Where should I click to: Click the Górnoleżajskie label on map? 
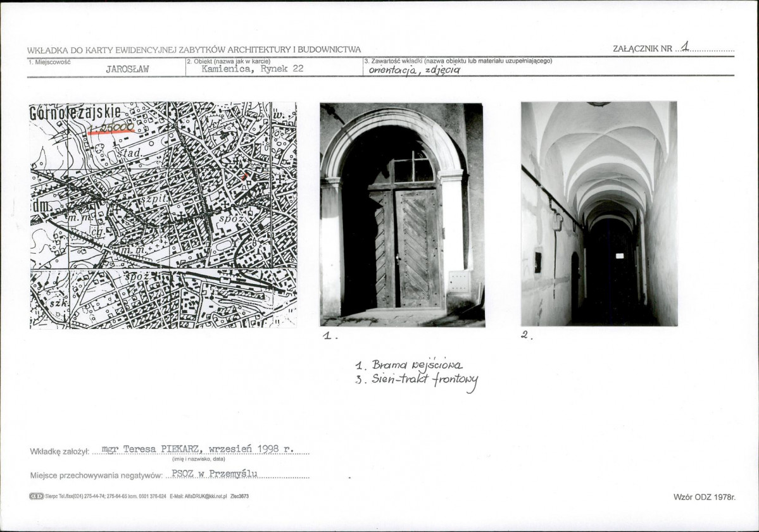tap(75, 113)
